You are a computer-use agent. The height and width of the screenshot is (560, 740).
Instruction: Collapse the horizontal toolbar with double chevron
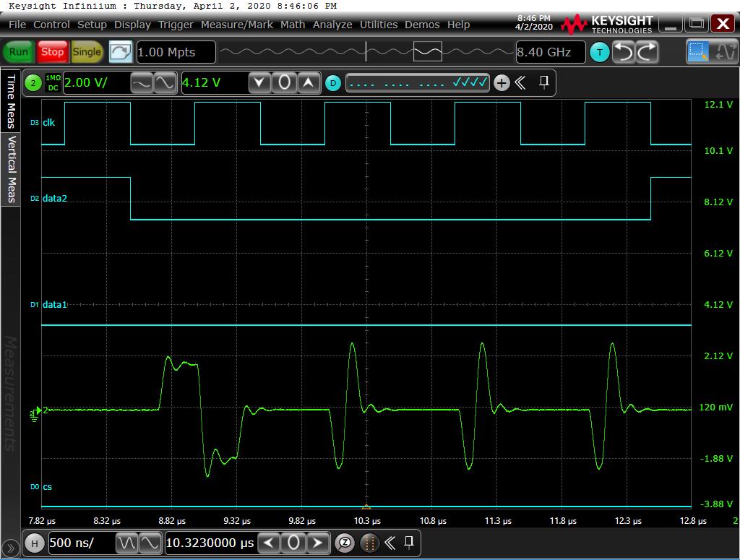(x=390, y=542)
